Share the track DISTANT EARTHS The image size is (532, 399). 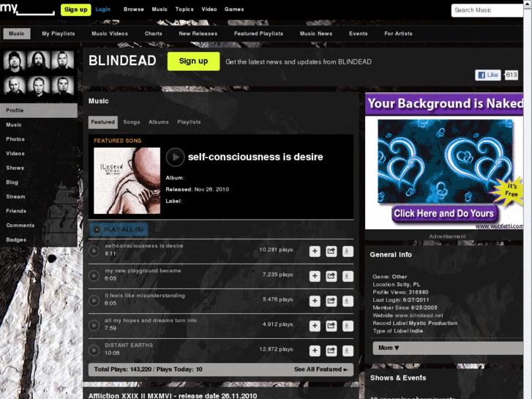click(331, 351)
